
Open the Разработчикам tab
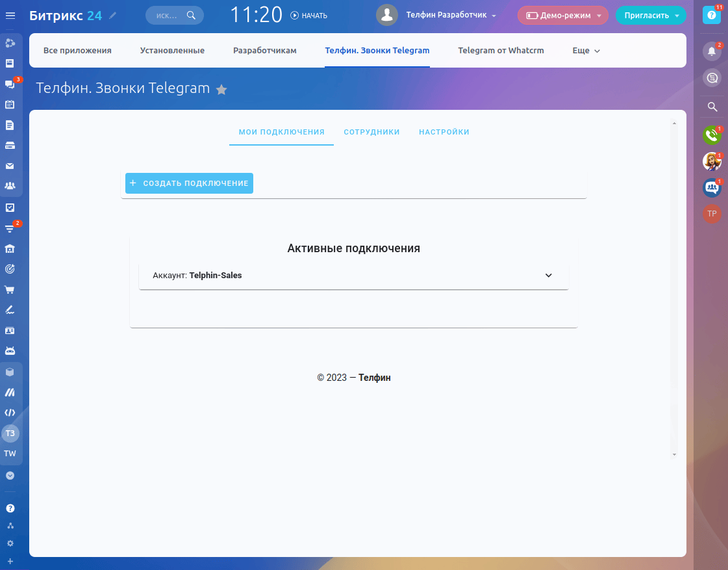pos(265,51)
